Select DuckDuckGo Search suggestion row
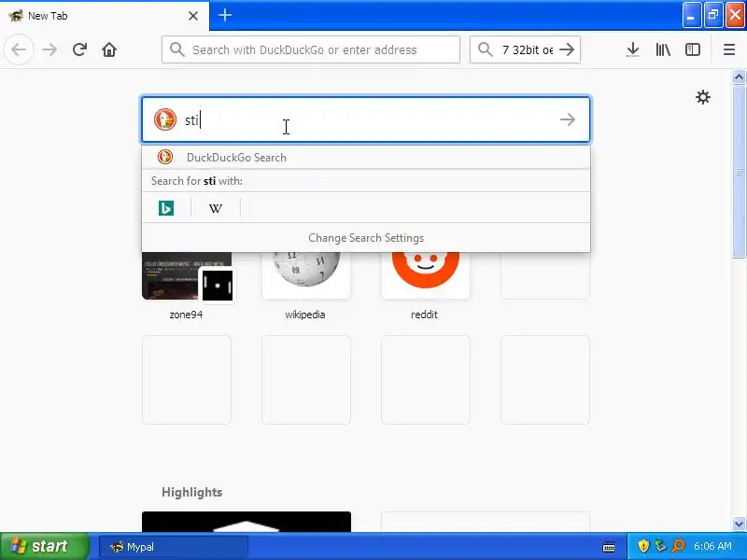Screen dimensions: 747x560 pyautogui.click(x=366, y=157)
